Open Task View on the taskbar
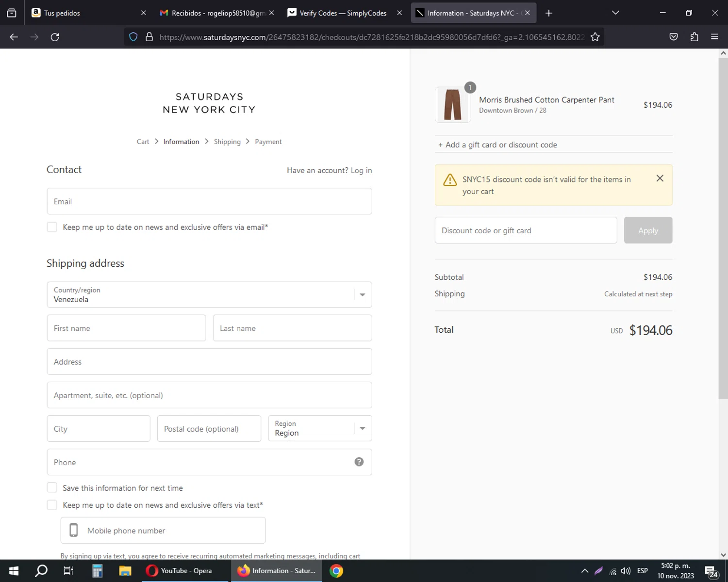 (x=68, y=571)
